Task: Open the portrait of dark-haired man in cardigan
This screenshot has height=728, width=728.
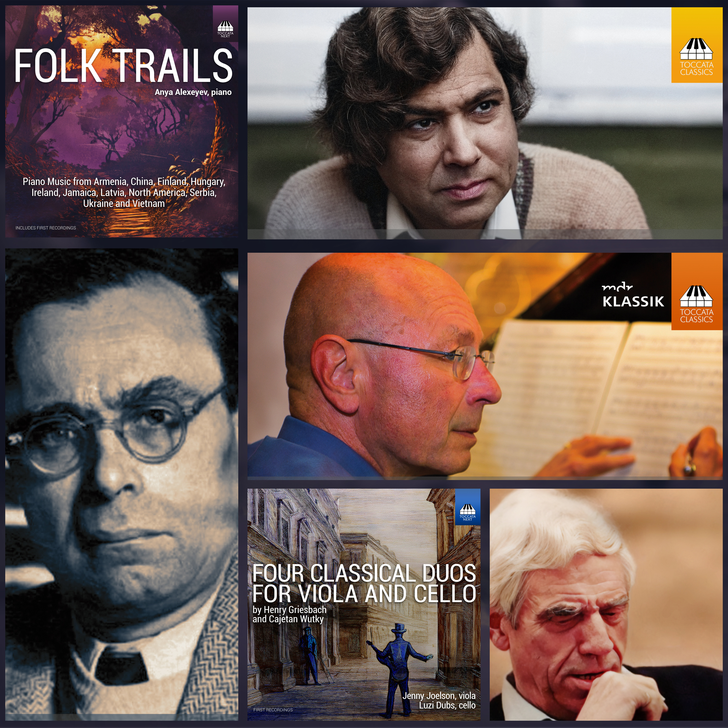Action: (x=485, y=123)
